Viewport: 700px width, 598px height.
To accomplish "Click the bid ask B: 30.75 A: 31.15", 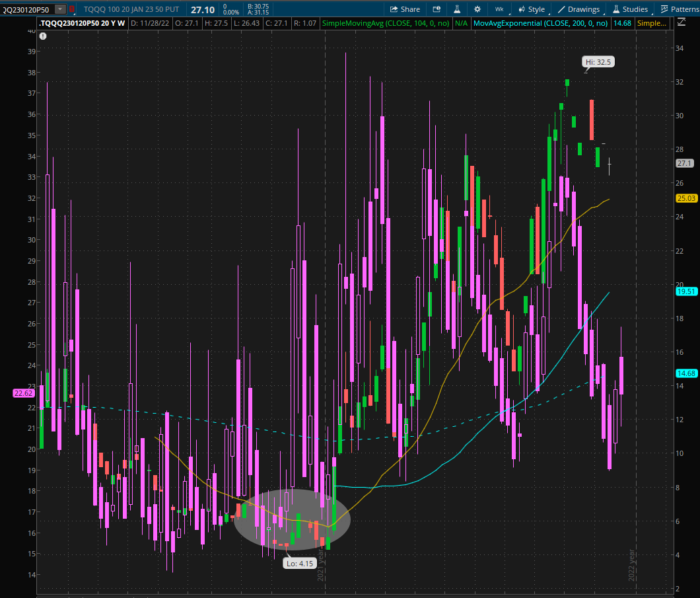I will pos(258,9).
